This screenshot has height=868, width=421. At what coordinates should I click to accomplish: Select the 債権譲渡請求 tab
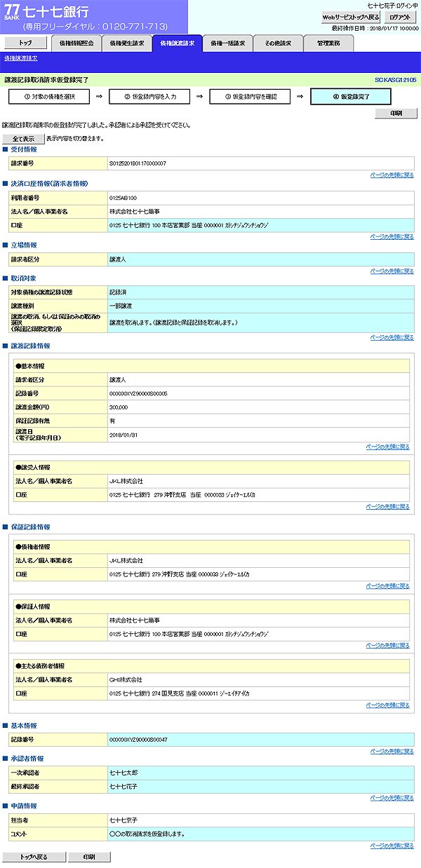coord(178,43)
